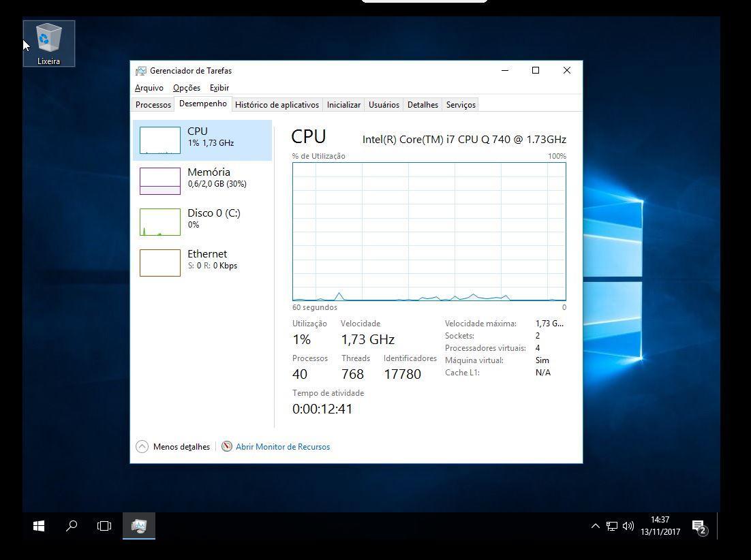Screen dimensions: 751x560
Task: Select Ethernet in the performance sidebar
Action: pyautogui.click(x=202, y=262)
